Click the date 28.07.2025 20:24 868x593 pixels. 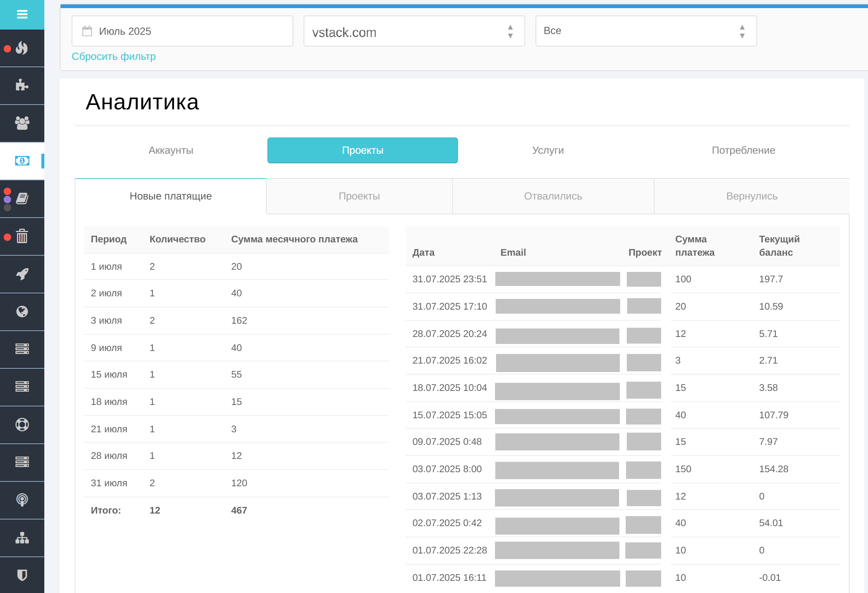pyautogui.click(x=450, y=334)
